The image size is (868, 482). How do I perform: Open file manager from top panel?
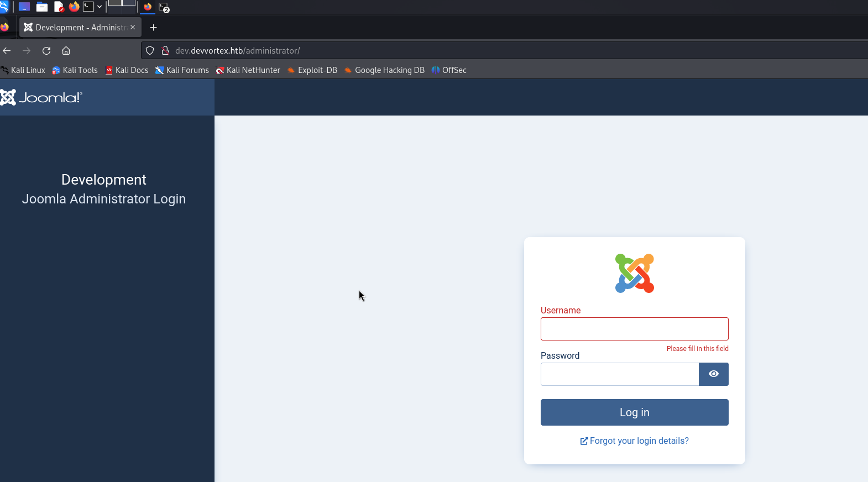click(x=42, y=7)
